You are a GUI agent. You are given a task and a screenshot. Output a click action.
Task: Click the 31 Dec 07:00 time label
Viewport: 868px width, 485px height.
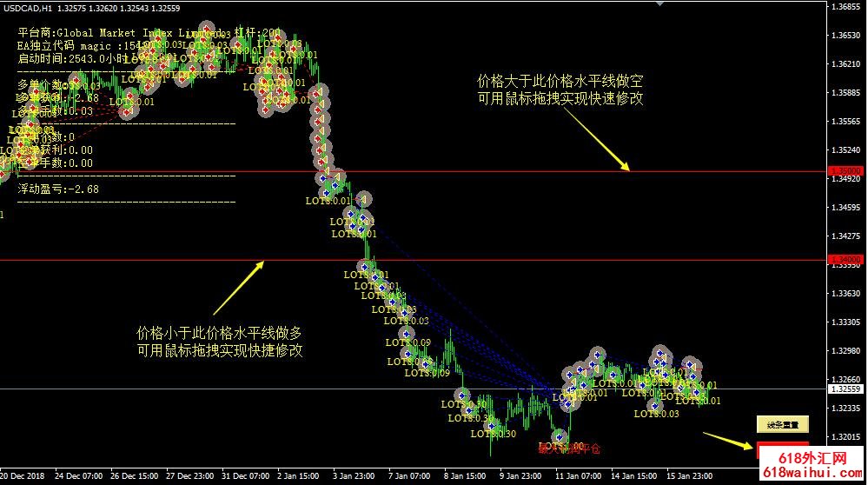[x=245, y=475]
